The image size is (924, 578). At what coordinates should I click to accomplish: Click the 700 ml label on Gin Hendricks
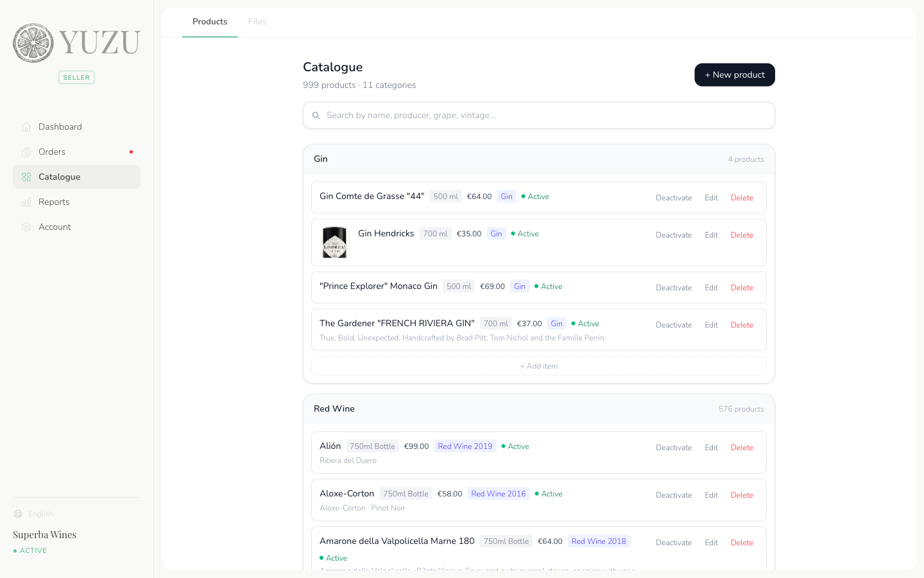pos(436,234)
